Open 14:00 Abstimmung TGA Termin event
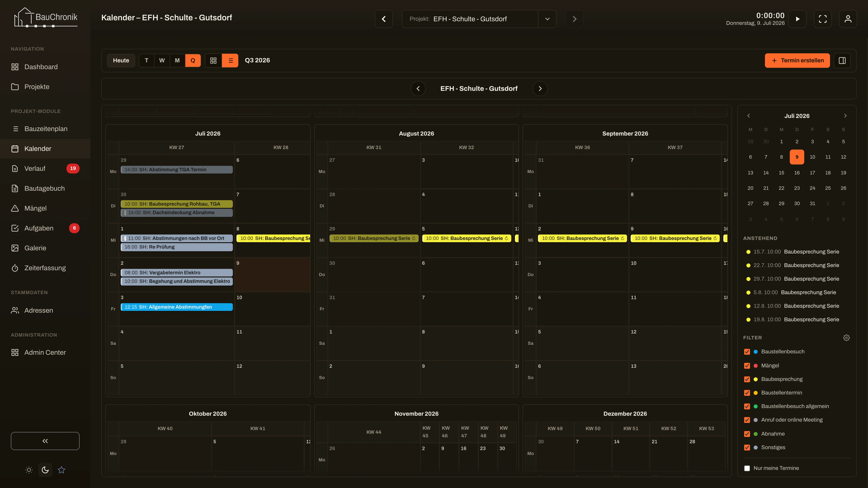This screenshot has height=488, width=868. pos(177,169)
